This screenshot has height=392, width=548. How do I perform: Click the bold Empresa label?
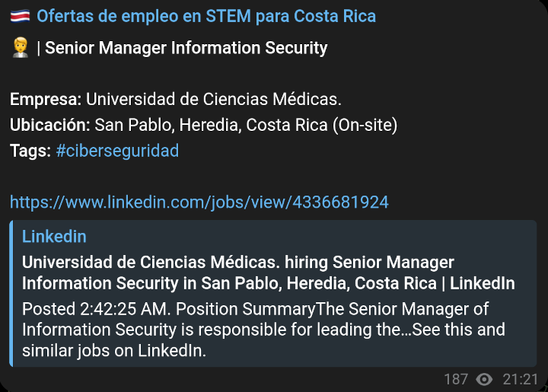pos(45,99)
